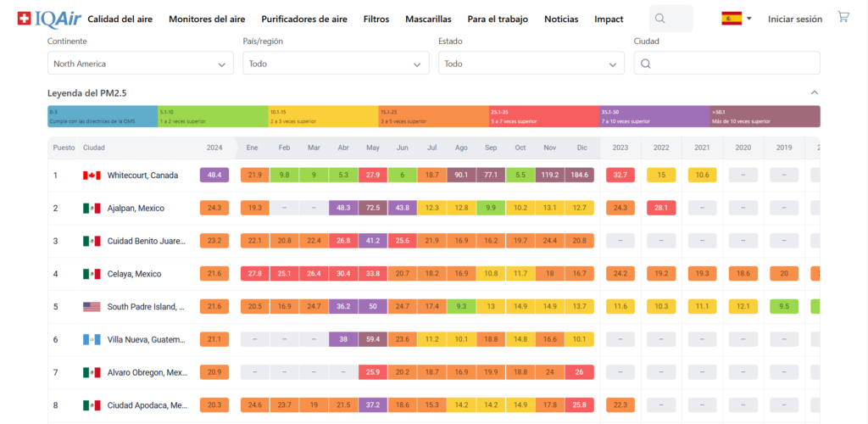Image resolution: width=868 pixels, height=424 pixels.
Task: Expand the País/región dropdown
Action: (x=336, y=64)
